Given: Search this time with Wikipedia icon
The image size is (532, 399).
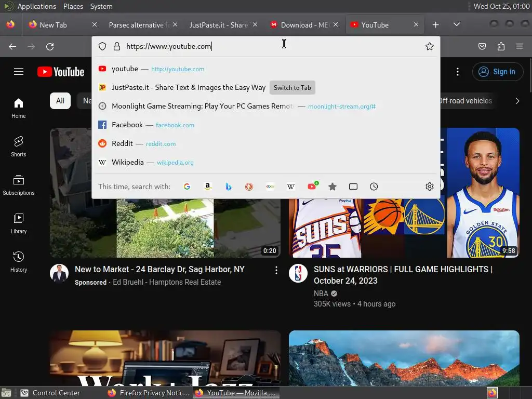Looking at the screenshot, I should (x=291, y=187).
